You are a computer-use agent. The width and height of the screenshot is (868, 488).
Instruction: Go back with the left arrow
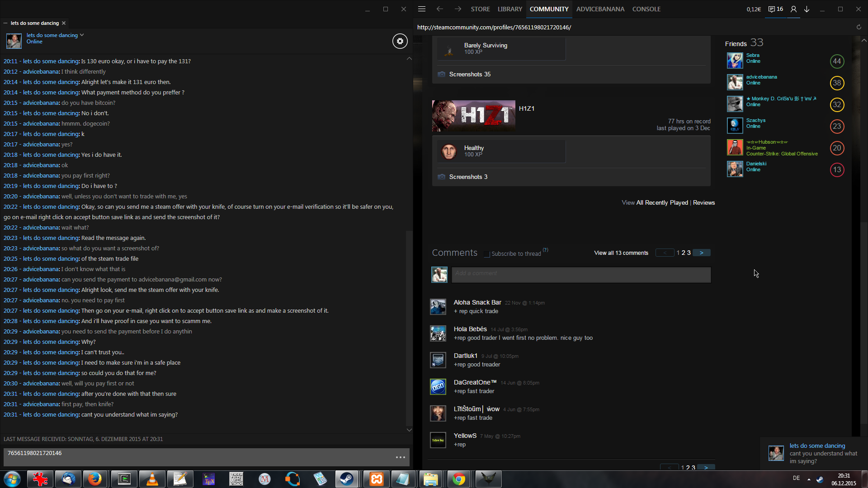(x=439, y=9)
